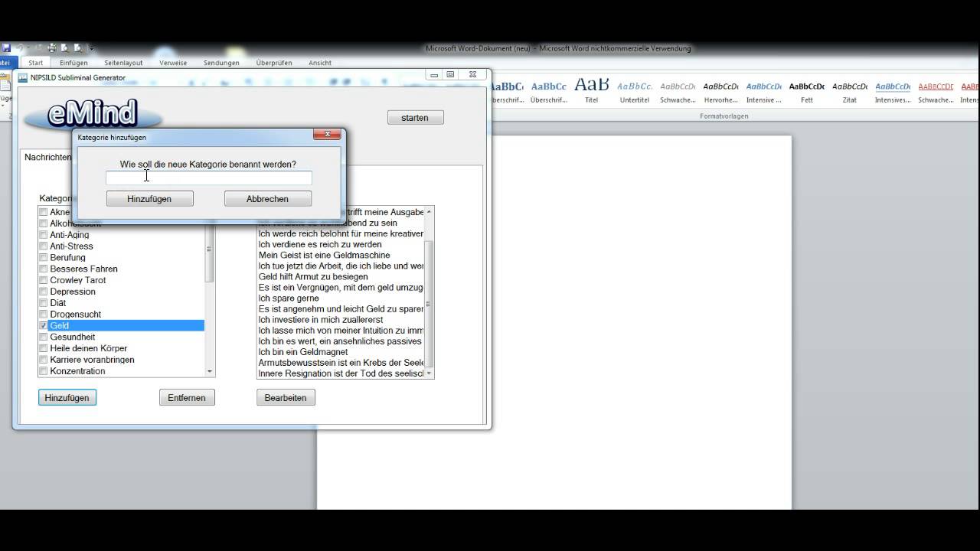Click Hinzufügen below the category list
This screenshot has width=980, height=551.
click(x=67, y=398)
